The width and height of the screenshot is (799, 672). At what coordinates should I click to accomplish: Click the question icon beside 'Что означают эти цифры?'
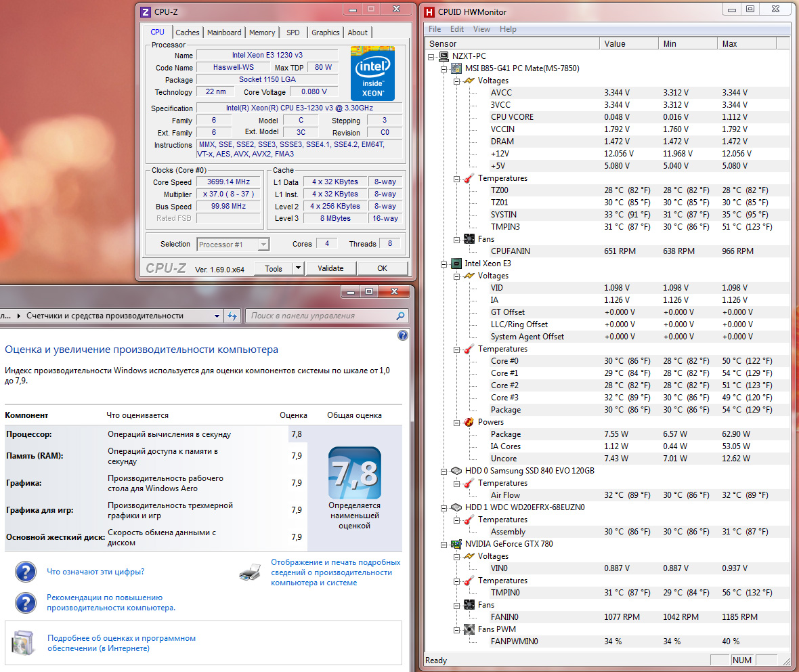tap(26, 572)
